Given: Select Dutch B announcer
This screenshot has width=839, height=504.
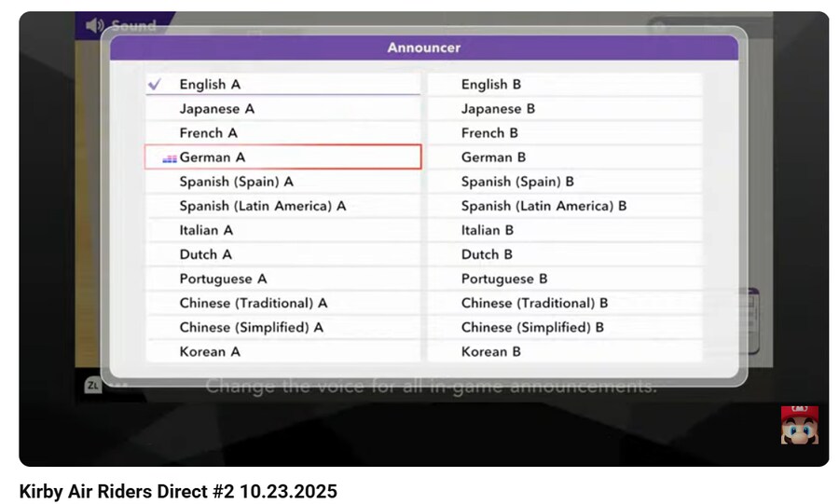Looking at the screenshot, I should tap(564, 254).
